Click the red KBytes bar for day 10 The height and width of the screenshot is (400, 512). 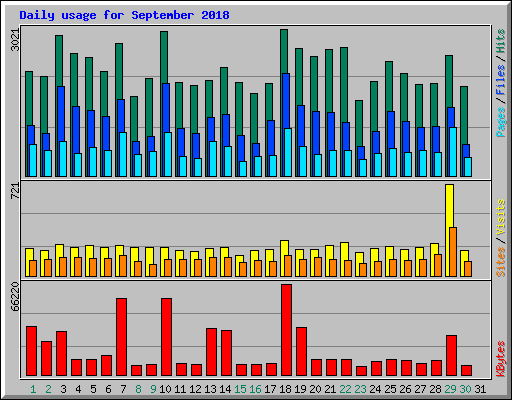pos(166,337)
